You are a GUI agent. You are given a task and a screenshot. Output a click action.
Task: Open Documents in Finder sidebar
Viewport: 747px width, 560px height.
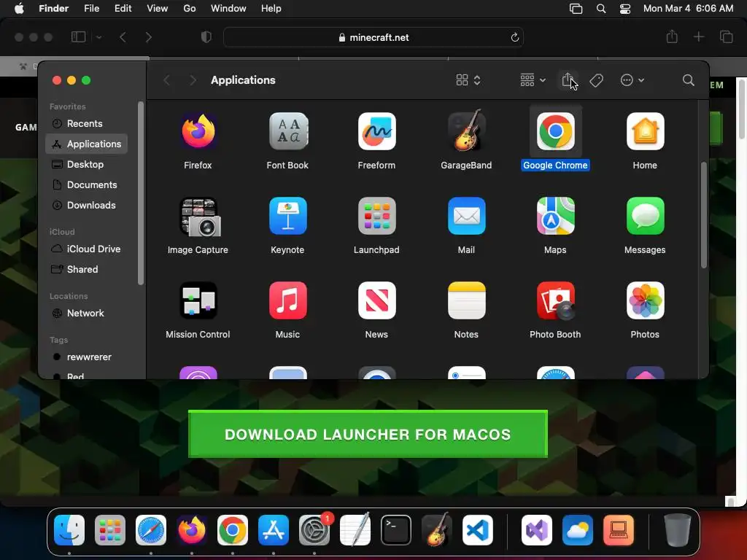[86, 184]
